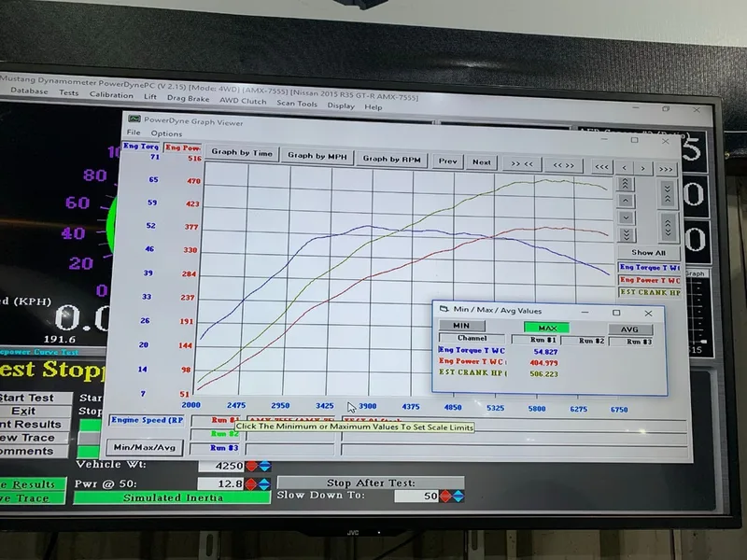Screen dimensions: 747x560
Task: Click Eng Torque max value 54.827
Action: pos(545,352)
